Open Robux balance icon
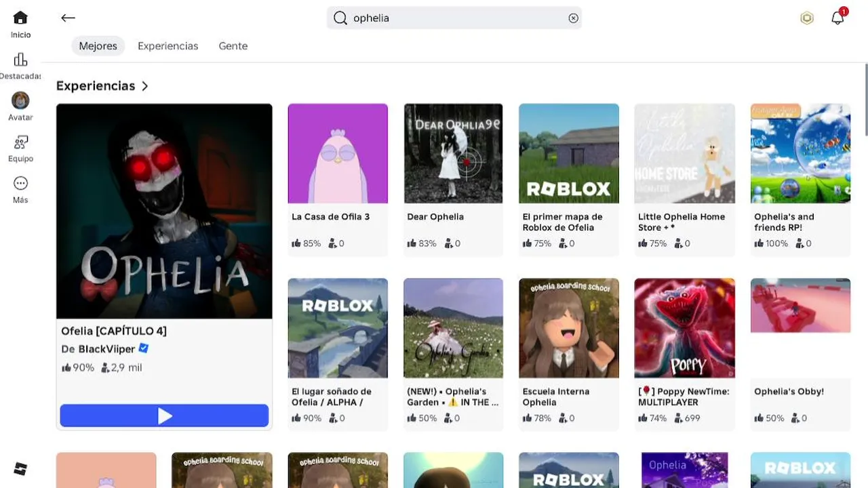Image resolution: width=868 pixels, height=488 pixels. coord(806,18)
